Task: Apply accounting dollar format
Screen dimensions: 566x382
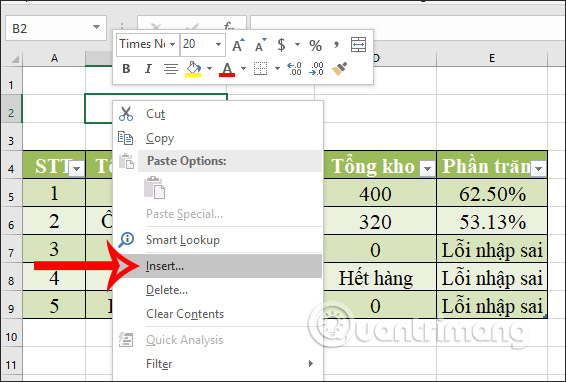Action: [x=281, y=45]
